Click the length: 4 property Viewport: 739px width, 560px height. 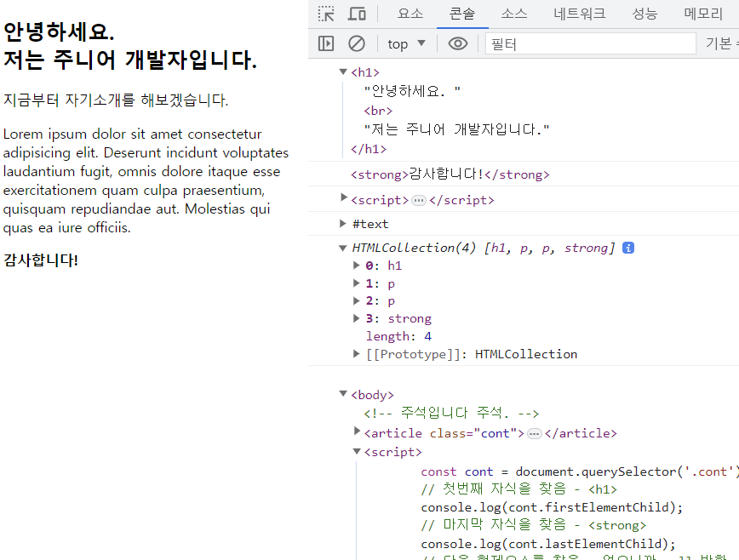pyautogui.click(x=398, y=336)
